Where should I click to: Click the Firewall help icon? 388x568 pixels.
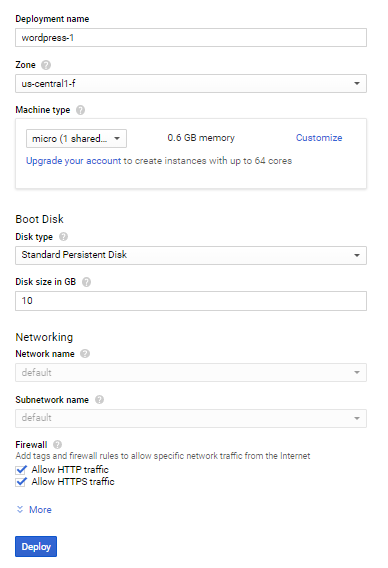(57, 444)
